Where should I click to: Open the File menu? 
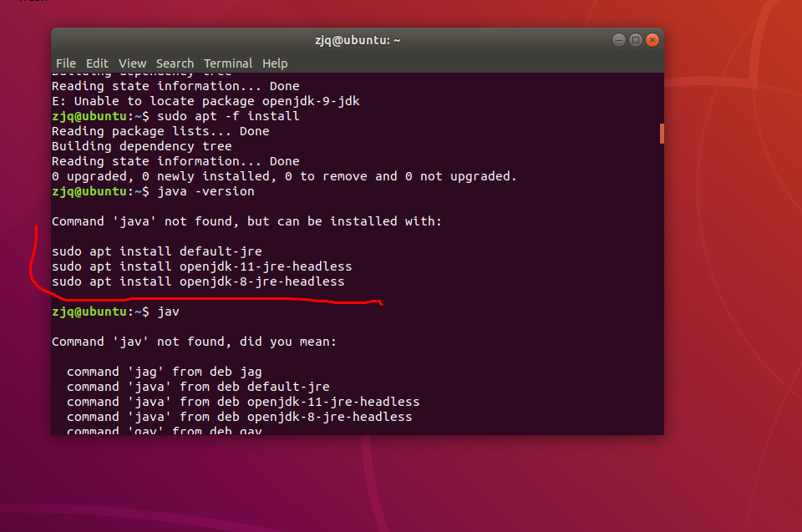(66, 63)
